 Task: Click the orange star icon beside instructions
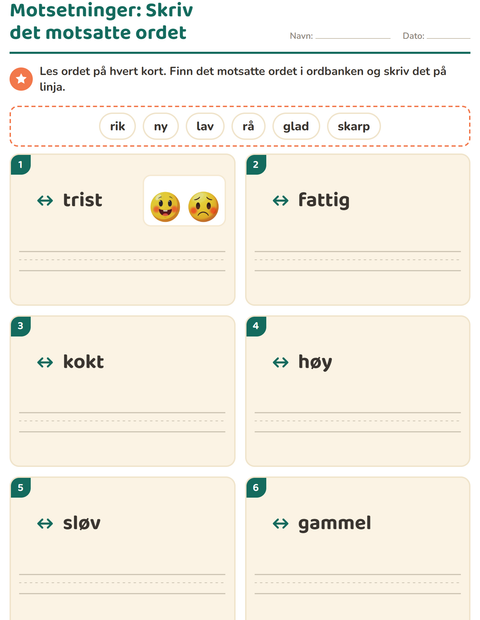click(x=21, y=79)
